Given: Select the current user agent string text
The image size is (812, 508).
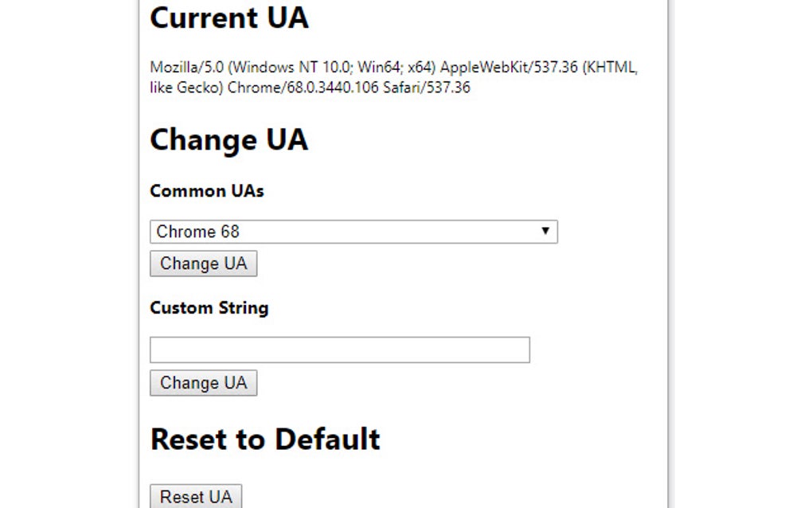Looking at the screenshot, I should pyautogui.click(x=392, y=76).
